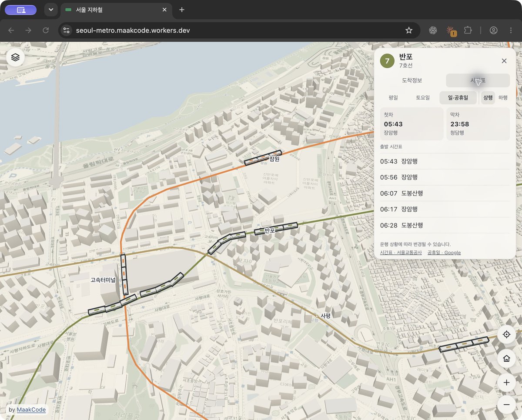Select the 사평 station label on map
522x420 pixels.
(325, 316)
